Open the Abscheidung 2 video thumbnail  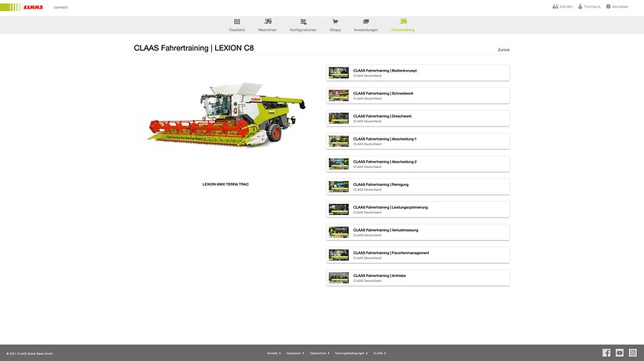[338, 164]
